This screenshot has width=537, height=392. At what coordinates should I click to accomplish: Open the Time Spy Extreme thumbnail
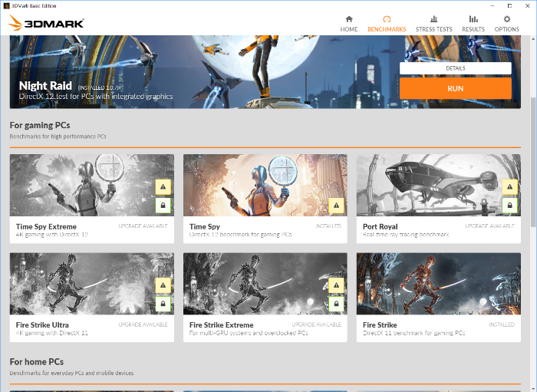coord(92,185)
